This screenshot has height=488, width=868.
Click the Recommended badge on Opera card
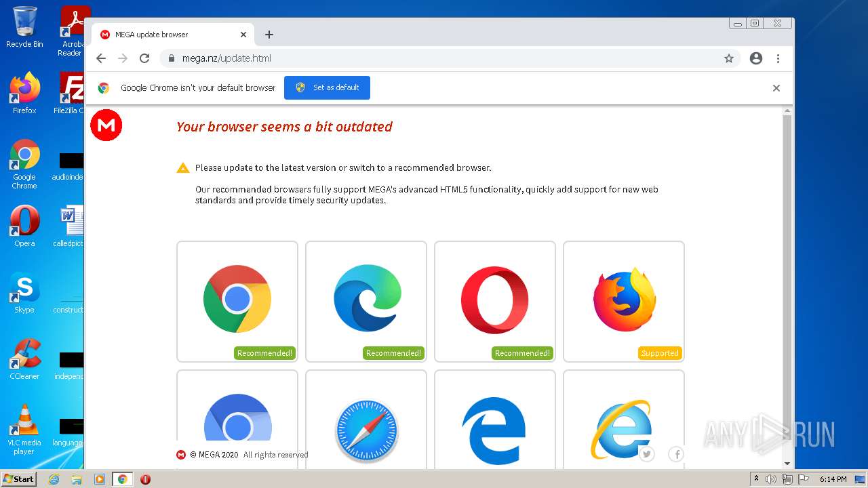pyautogui.click(x=522, y=353)
